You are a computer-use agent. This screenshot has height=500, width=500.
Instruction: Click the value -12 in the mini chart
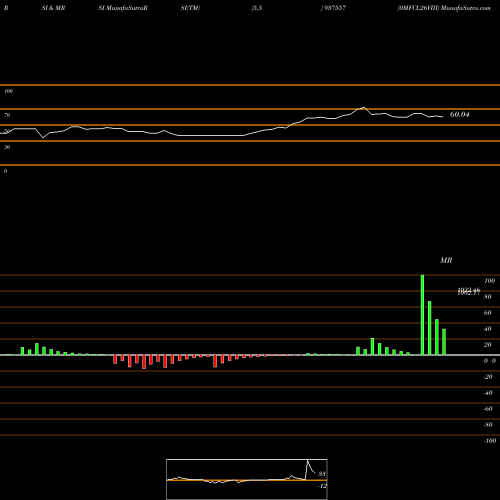coord(322,486)
